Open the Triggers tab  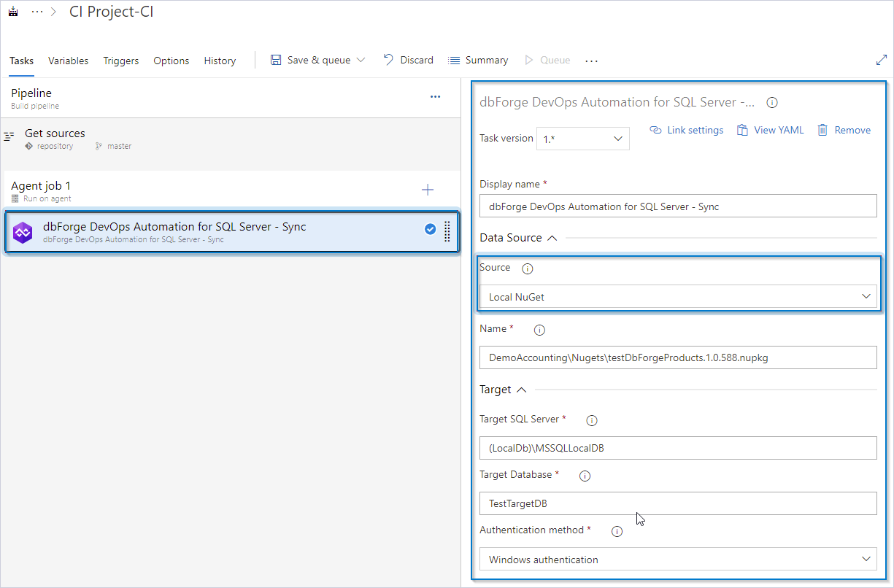pos(121,61)
